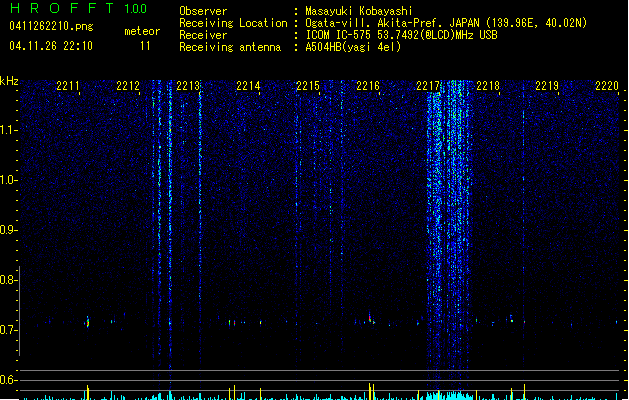Click the 2220 time marker
Viewport: 629px width, 400px height.
607,86
